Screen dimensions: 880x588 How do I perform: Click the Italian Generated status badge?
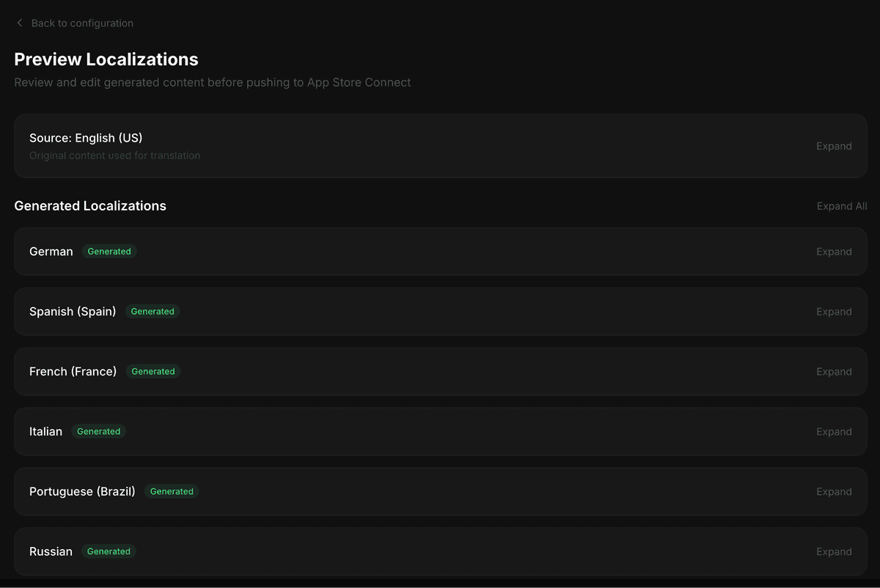point(98,432)
